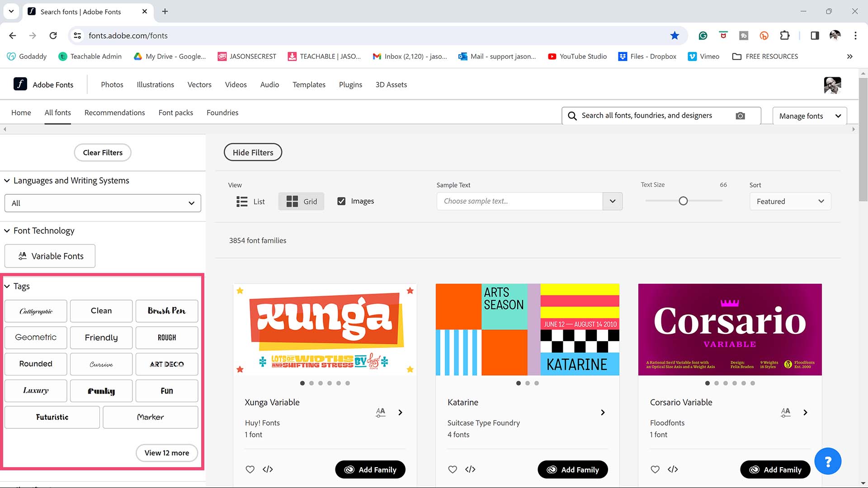Favorite Corsario Variable with heart icon

[x=655, y=469]
